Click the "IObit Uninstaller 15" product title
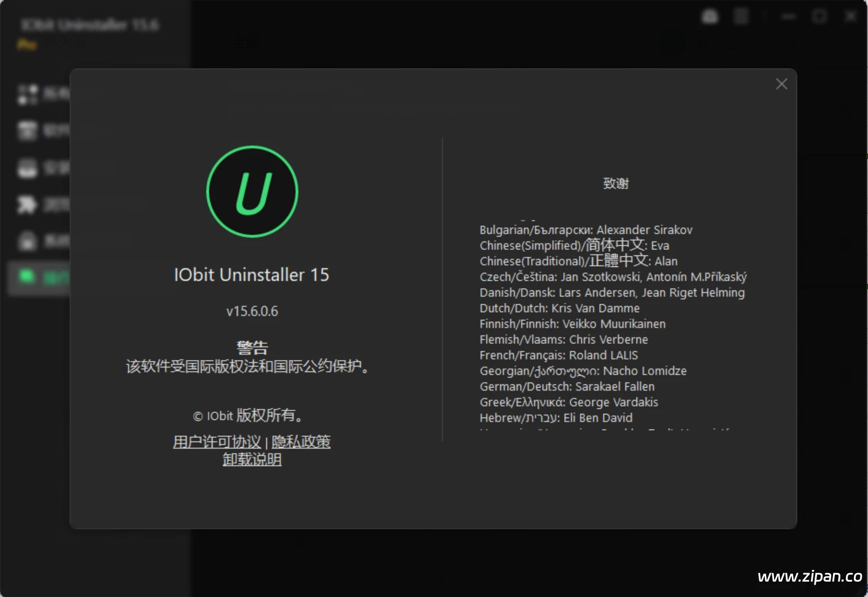 tap(252, 275)
